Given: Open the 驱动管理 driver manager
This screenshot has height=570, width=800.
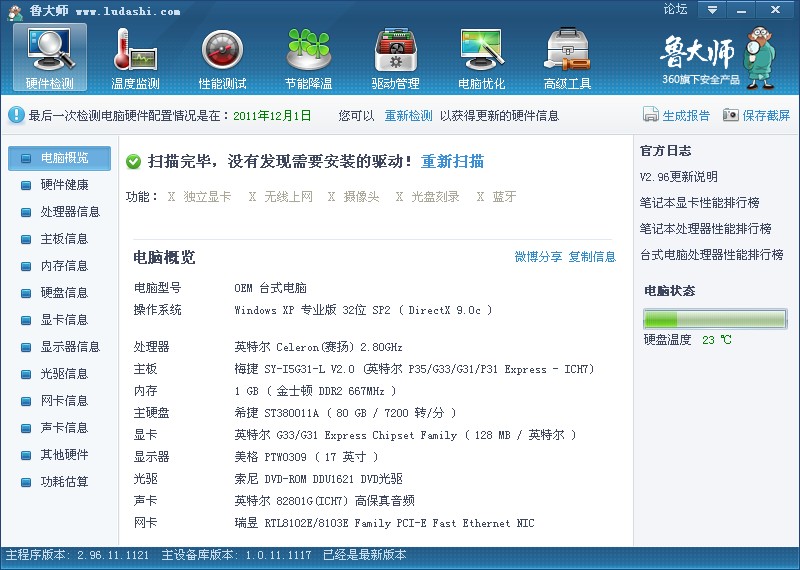Looking at the screenshot, I should tap(395, 58).
